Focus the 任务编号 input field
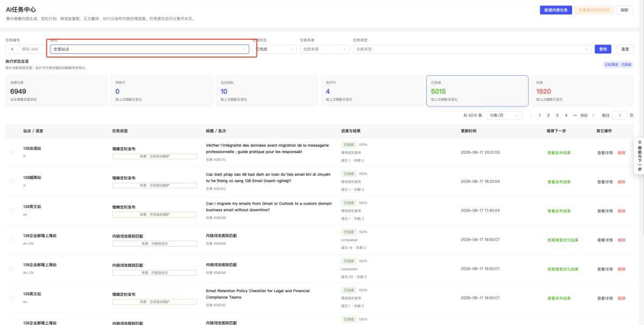 33,49
